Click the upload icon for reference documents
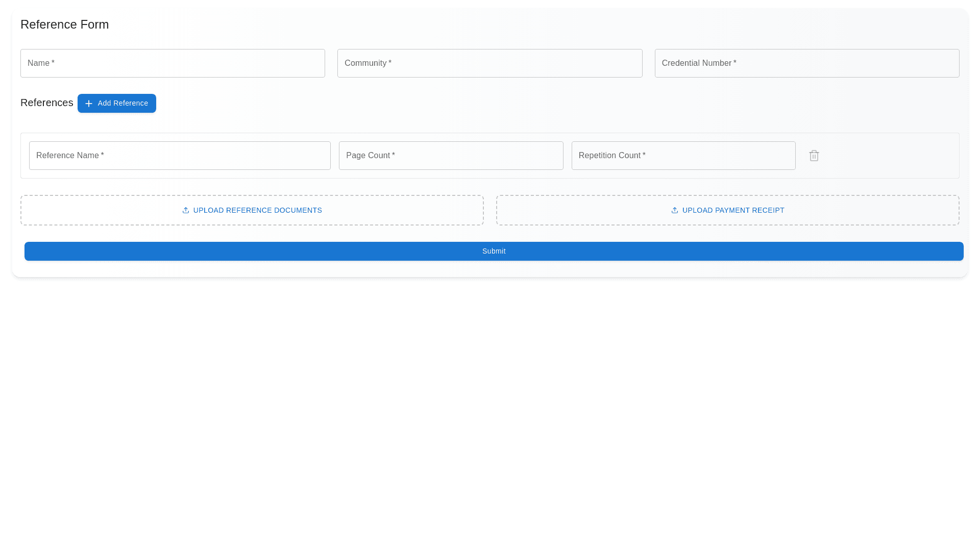The image size is (980, 551). click(x=186, y=210)
